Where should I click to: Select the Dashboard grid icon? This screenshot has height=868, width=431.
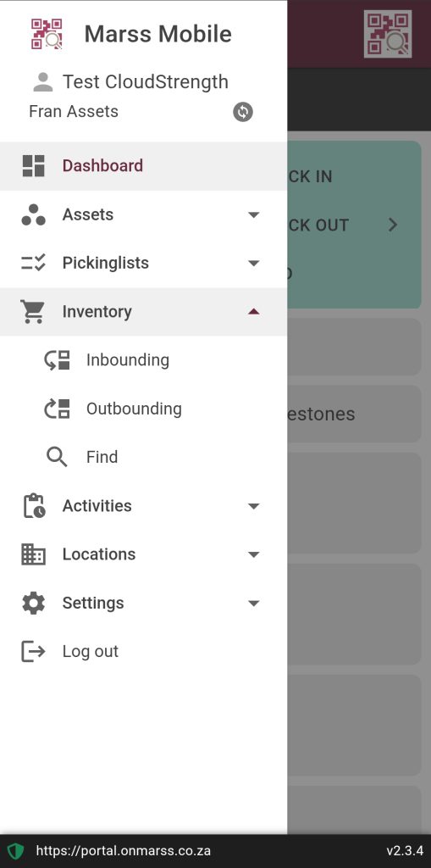tap(33, 165)
